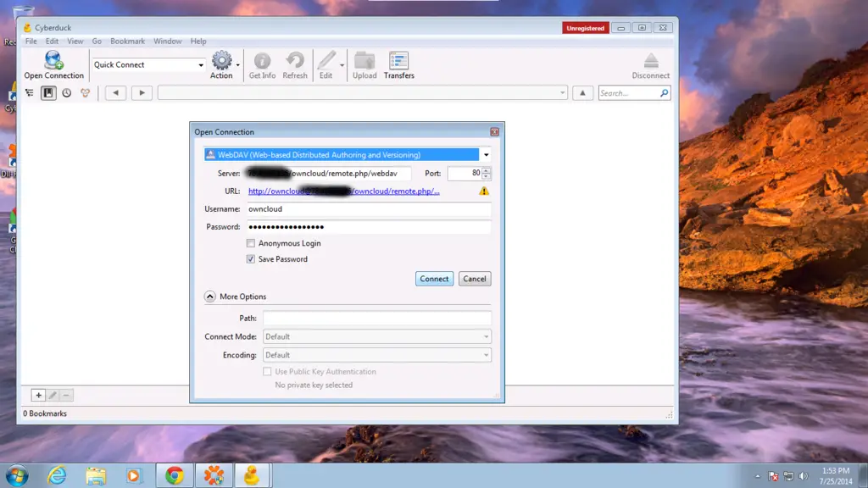Open the WebDAV protocol dropdown
The image size is (868, 488).
tap(486, 155)
